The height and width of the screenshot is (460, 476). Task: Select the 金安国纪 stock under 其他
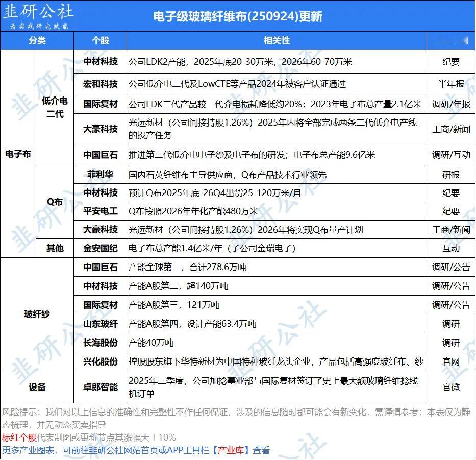point(100,248)
